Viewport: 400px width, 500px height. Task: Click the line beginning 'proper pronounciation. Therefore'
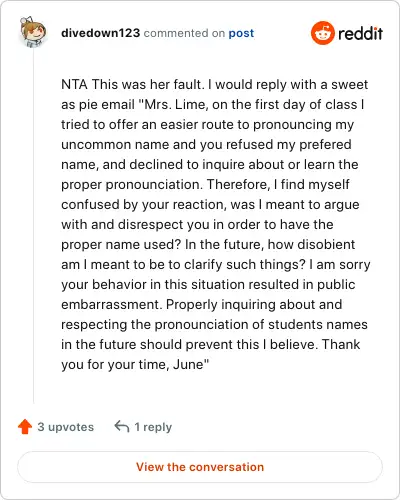(x=205, y=184)
